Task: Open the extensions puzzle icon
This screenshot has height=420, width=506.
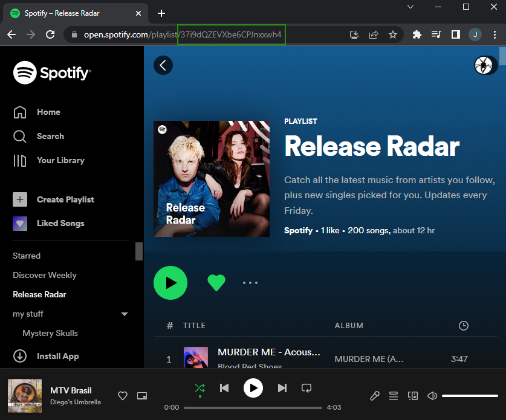Action: 417,34
